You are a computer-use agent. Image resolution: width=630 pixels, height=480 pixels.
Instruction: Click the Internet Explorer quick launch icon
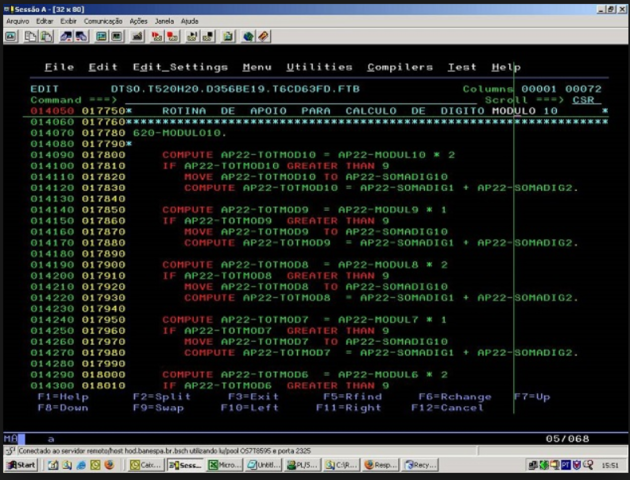tap(81, 465)
